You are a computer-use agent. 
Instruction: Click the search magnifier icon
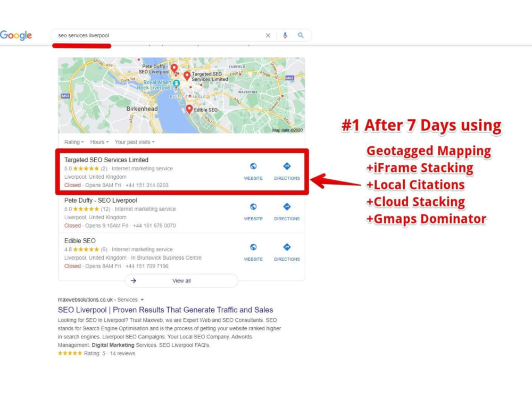(x=301, y=35)
